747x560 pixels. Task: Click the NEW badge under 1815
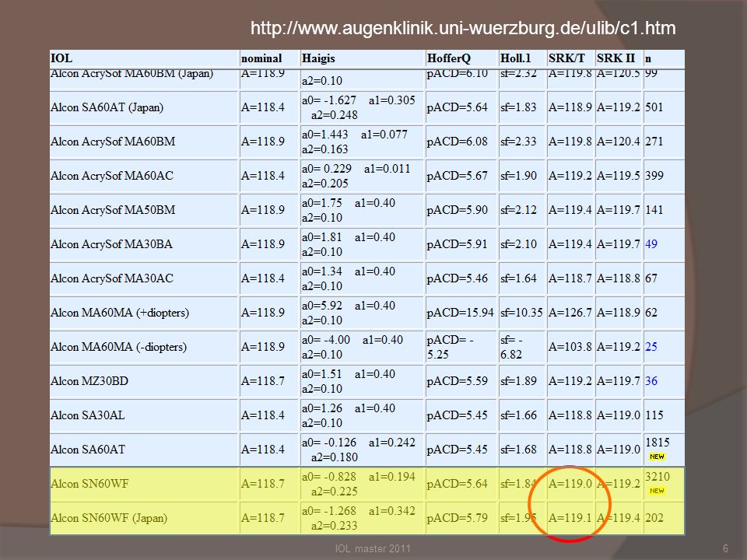point(657,457)
